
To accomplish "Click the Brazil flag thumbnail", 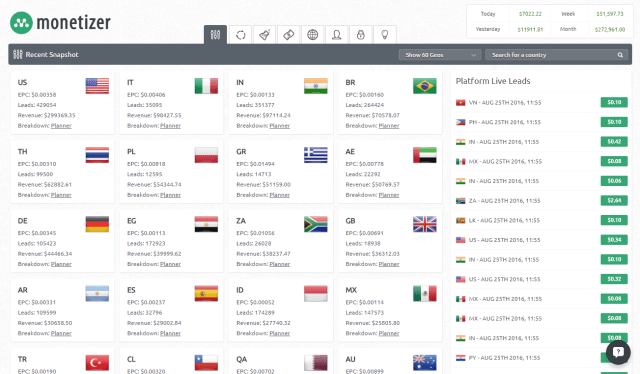I will pyautogui.click(x=424, y=86).
